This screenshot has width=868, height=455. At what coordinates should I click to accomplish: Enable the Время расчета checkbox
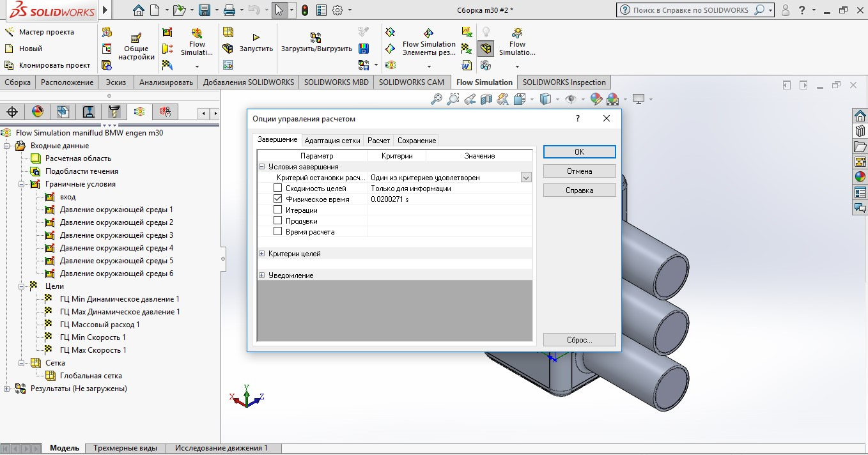tap(277, 232)
